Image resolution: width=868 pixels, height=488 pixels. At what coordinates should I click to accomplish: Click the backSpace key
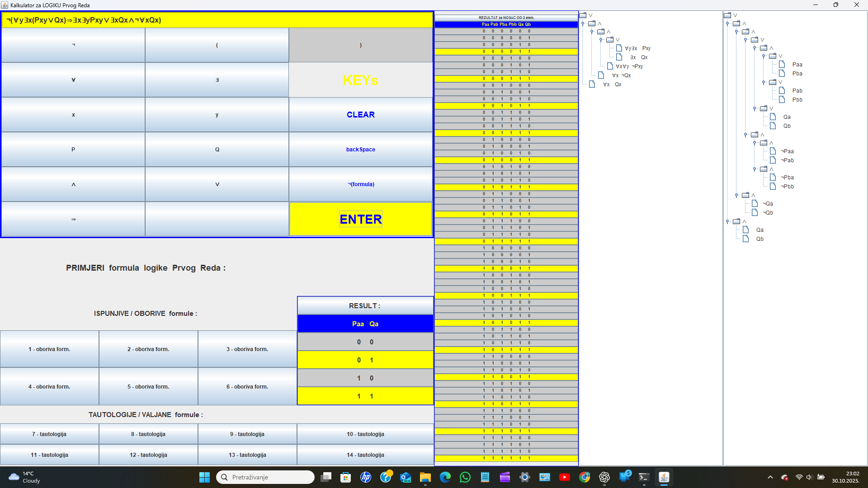[360, 150]
